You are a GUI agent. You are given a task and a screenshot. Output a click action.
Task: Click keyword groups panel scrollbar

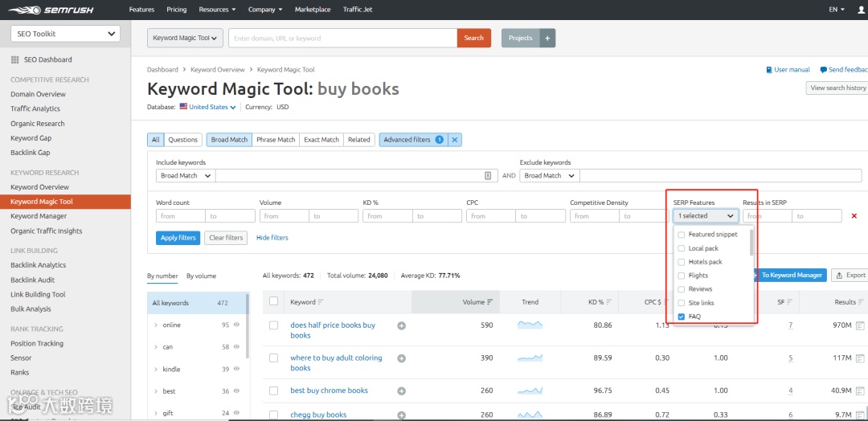247,326
